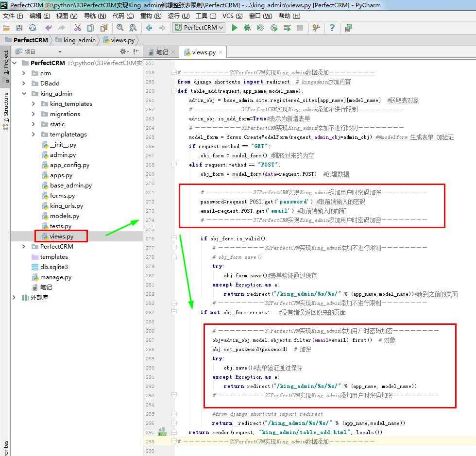Toggle code fold on the def table_add line

coord(174,91)
